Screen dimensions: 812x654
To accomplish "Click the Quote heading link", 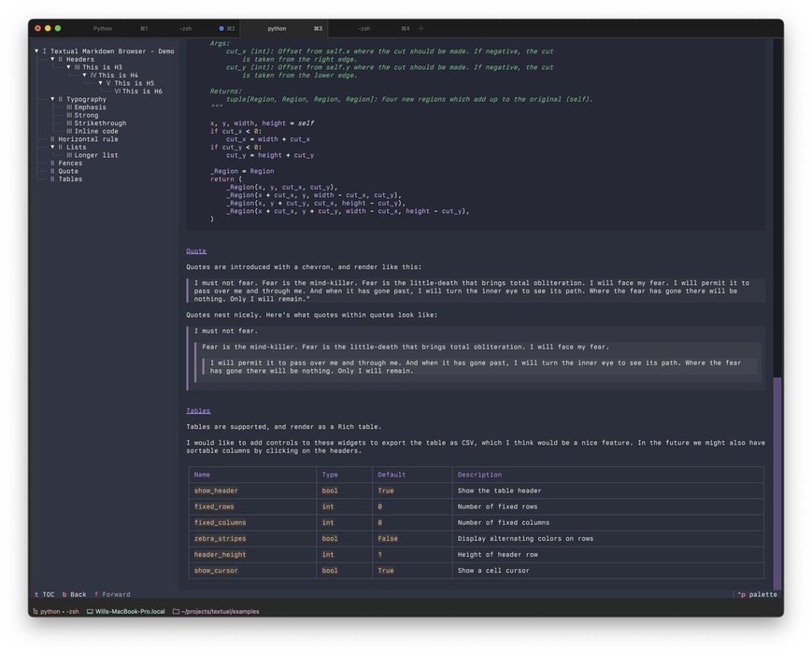I will click(196, 251).
